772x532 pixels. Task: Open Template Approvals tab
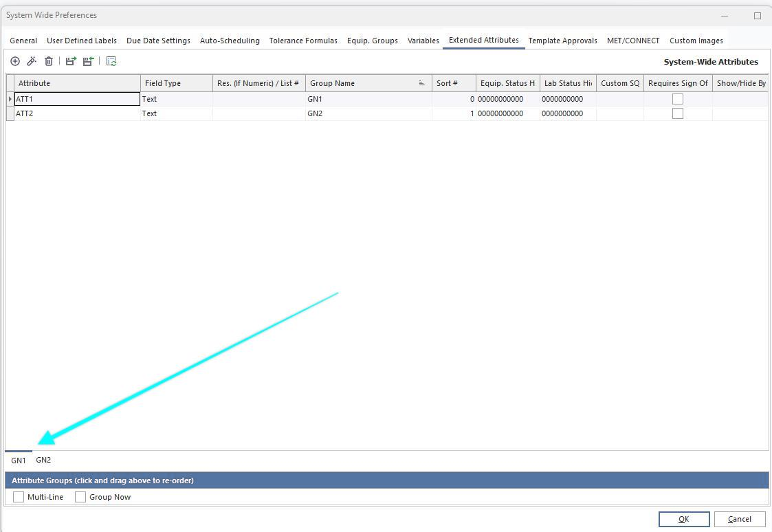point(563,41)
